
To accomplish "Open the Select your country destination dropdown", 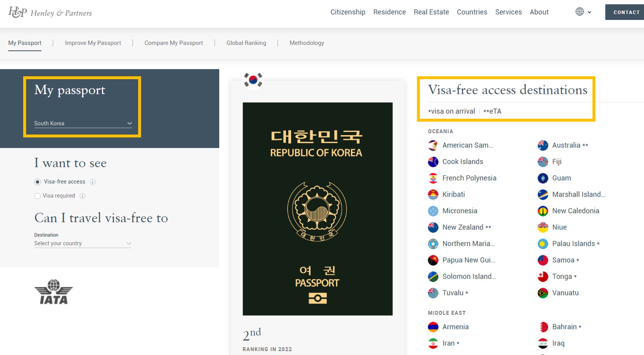I will tap(82, 243).
